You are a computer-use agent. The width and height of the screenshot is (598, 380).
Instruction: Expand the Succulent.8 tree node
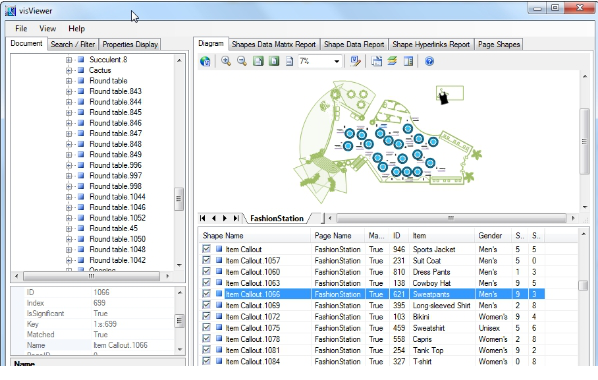click(69, 60)
